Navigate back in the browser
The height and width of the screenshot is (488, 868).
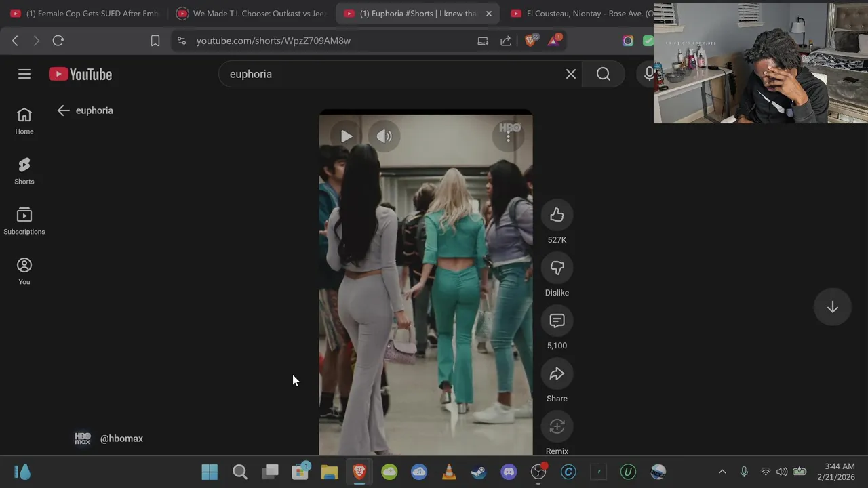click(x=15, y=41)
